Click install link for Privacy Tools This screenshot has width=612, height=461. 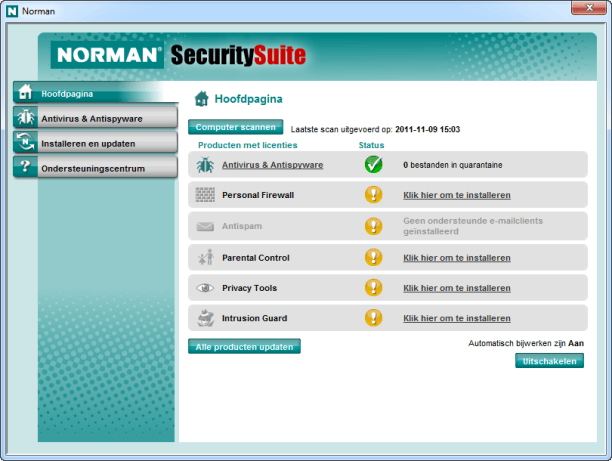(x=457, y=288)
